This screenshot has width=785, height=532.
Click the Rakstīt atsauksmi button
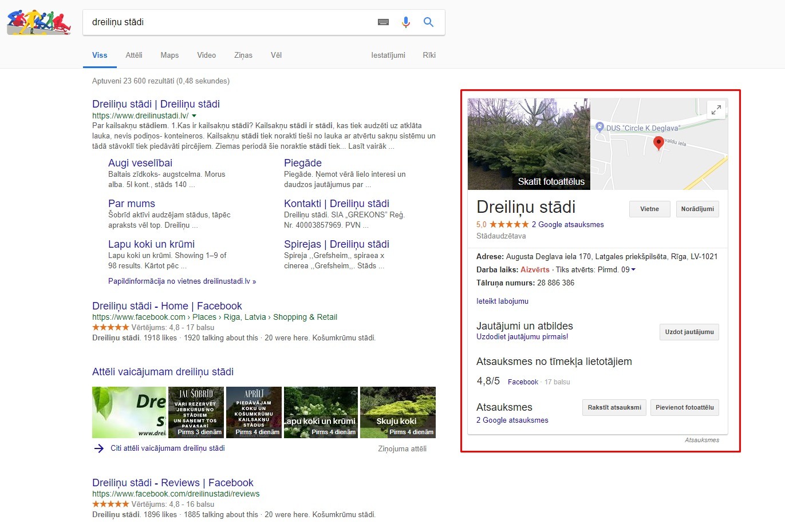(x=614, y=408)
